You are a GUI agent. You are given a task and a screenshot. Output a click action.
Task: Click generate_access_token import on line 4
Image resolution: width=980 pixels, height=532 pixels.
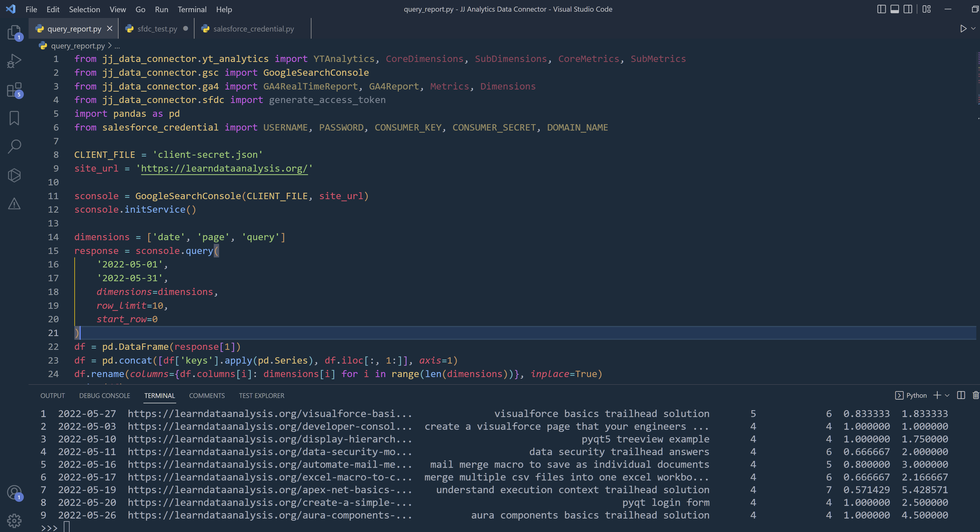(327, 100)
